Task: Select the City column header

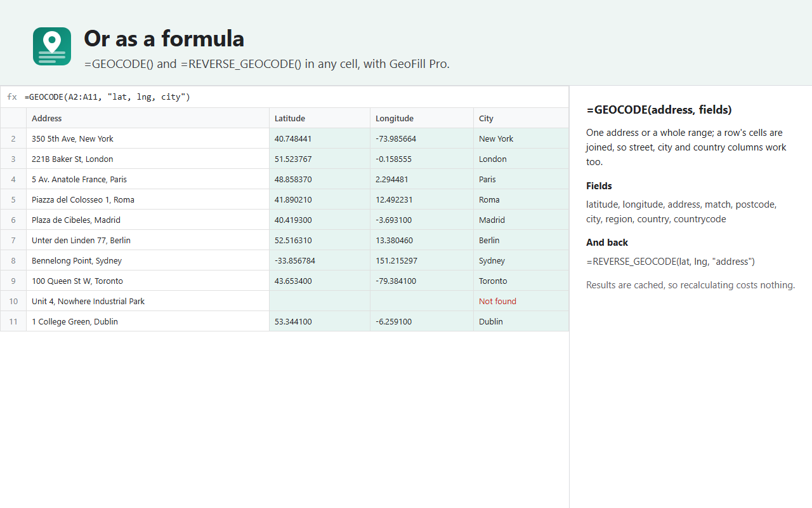Action: point(521,118)
